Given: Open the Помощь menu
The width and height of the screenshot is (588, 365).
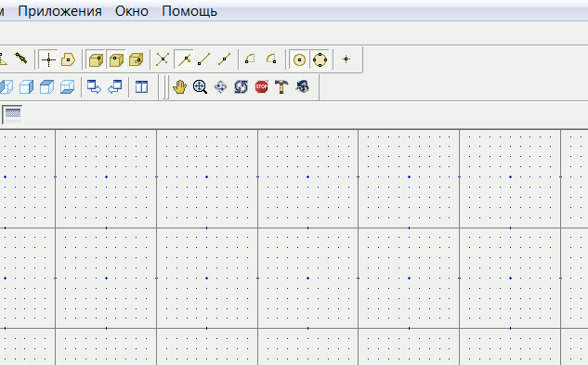Looking at the screenshot, I should (x=189, y=11).
